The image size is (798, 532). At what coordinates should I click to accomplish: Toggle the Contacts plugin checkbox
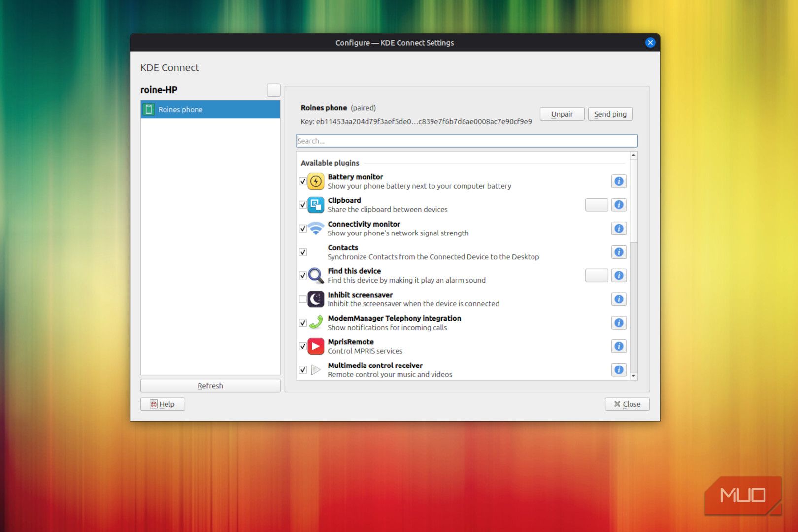point(303,252)
